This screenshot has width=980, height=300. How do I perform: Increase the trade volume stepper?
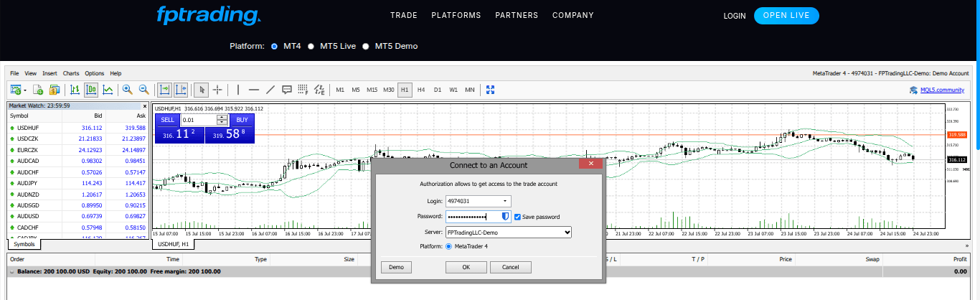(x=222, y=117)
